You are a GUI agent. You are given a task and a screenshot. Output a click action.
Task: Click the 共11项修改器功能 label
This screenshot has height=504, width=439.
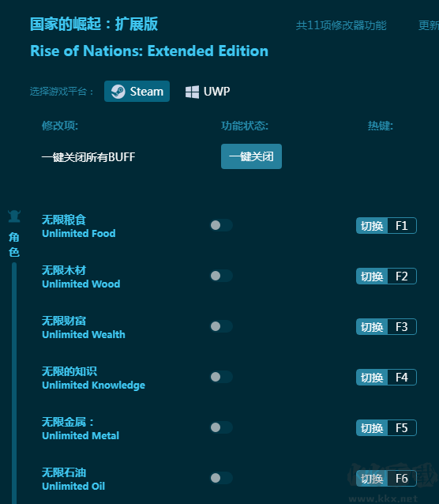[x=341, y=25]
